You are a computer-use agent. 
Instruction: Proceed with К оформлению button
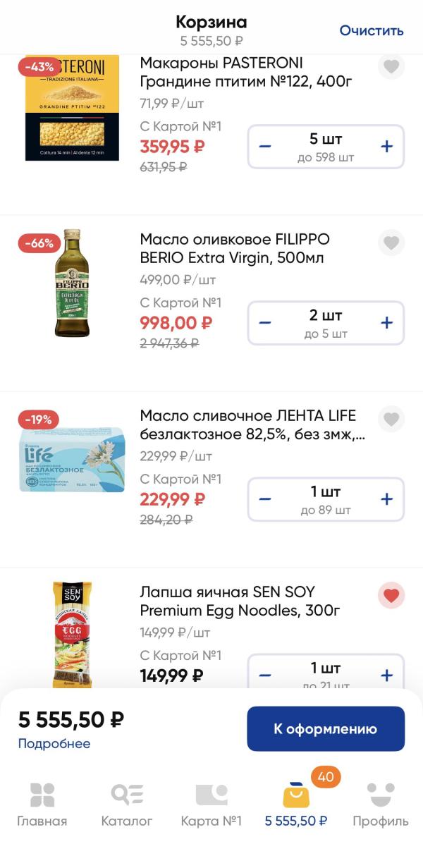point(326,729)
